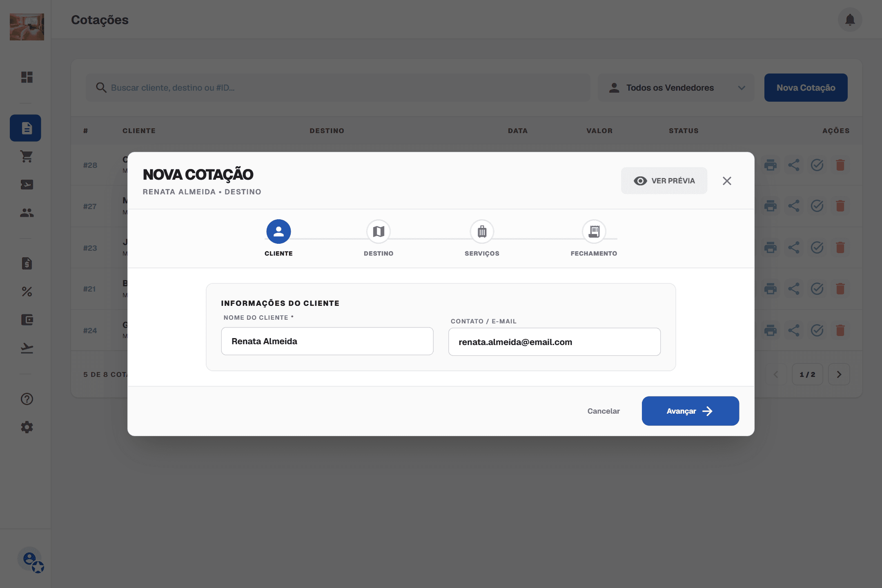This screenshot has height=588, width=882.
Task: Expand the Todos os Vendedores dropdown
Action: point(676,88)
